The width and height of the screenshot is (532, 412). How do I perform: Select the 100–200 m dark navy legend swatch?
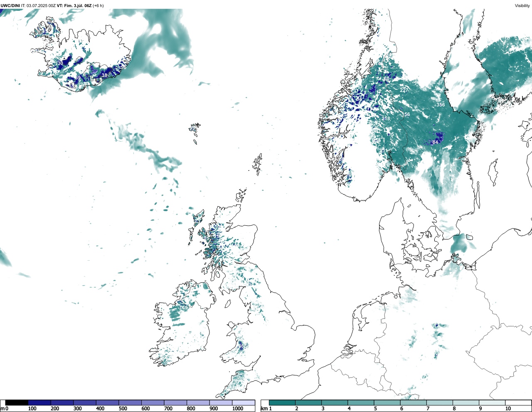click(x=39, y=402)
